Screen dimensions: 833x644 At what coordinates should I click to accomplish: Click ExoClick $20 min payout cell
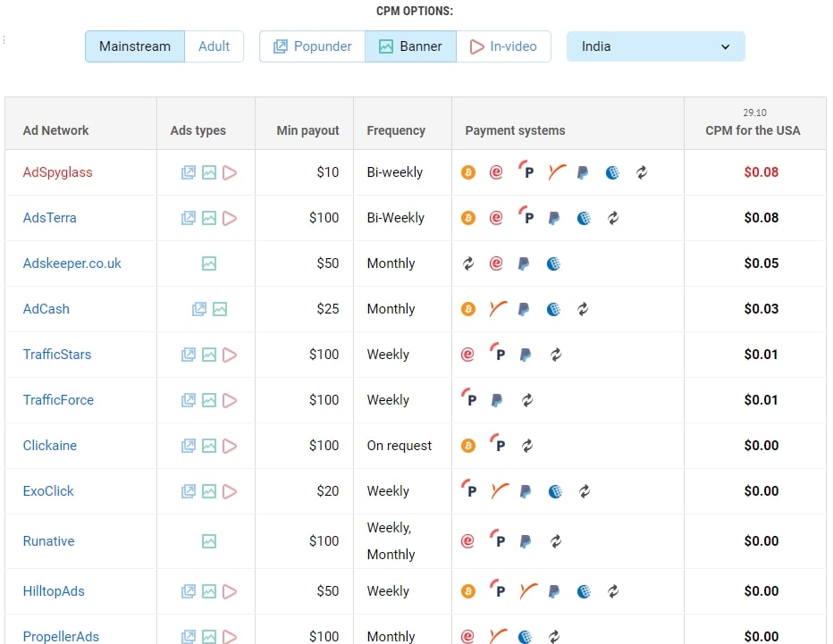click(x=328, y=491)
